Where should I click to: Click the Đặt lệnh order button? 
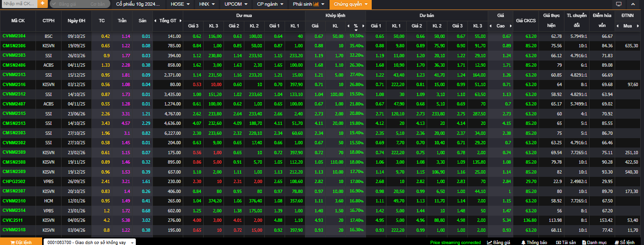click(x=20, y=242)
